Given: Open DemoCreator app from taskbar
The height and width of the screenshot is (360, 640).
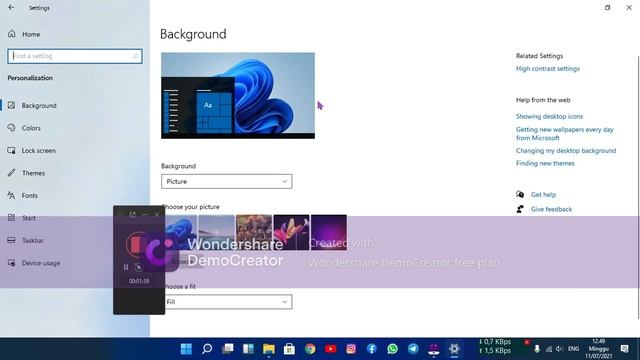Looking at the screenshot, I should point(433,349).
